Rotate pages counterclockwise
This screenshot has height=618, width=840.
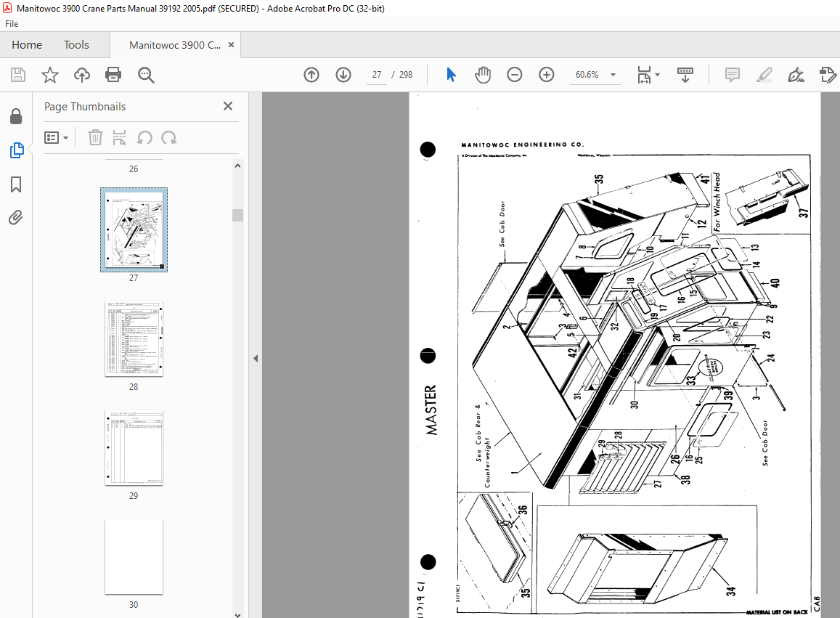click(144, 138)
